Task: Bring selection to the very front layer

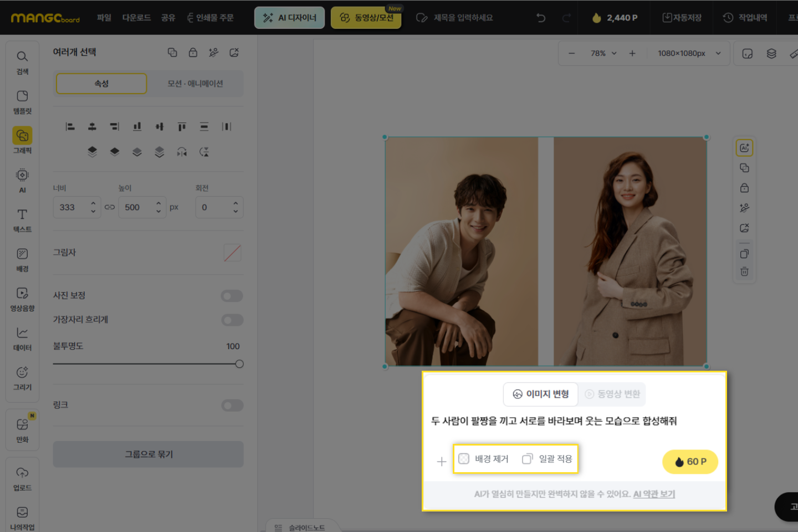Action: [x=92, y=152]
